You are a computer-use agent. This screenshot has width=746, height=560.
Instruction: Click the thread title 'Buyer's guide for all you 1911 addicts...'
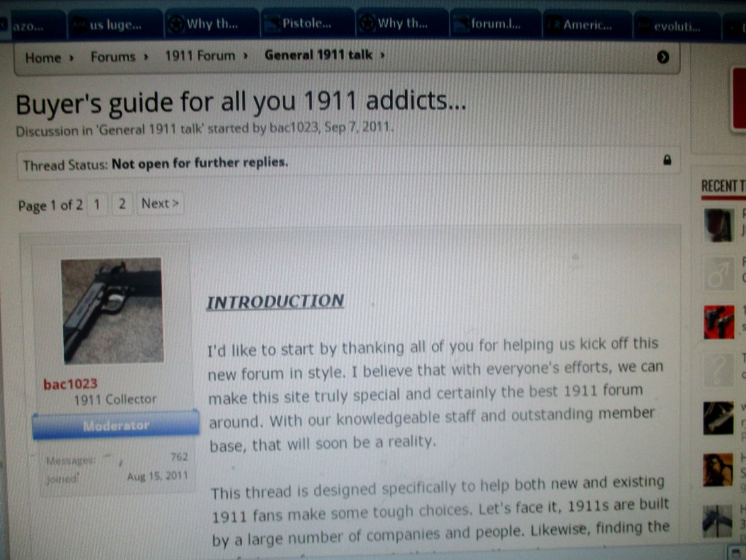(241, 102)
